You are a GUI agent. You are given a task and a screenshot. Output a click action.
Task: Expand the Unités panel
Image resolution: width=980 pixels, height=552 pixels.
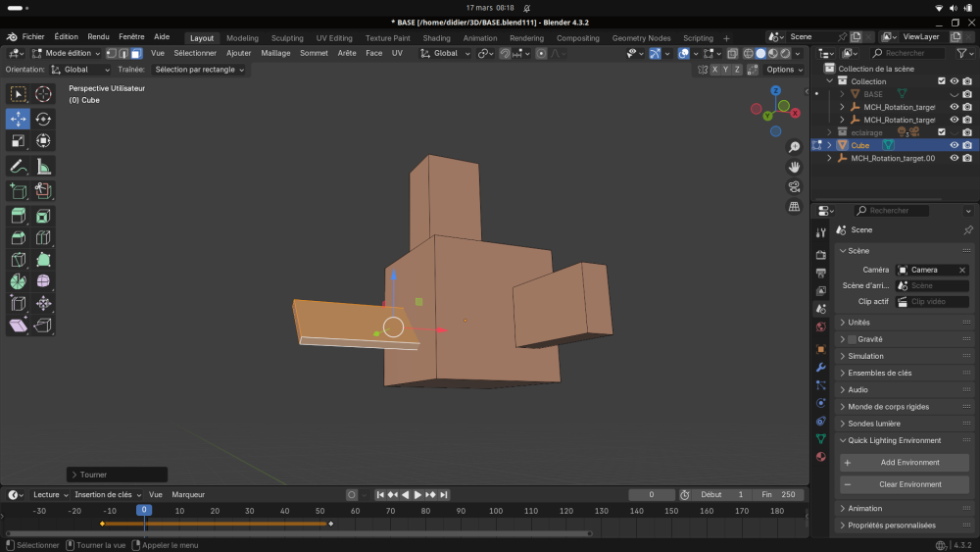pos(858,323)
